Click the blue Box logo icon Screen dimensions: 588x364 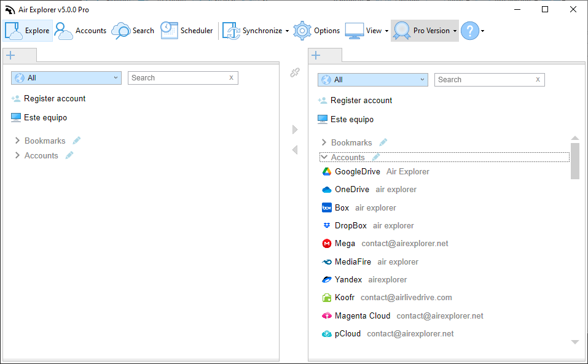[x=327, y=208]
